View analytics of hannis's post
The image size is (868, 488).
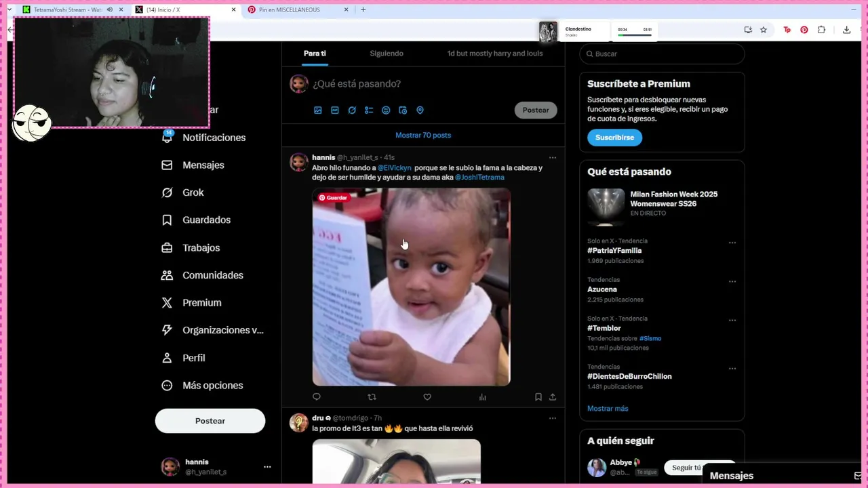(483, 397)
